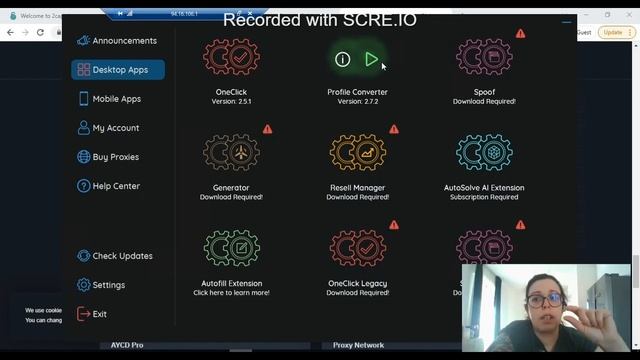Click the My Account person icon
This screenshot has width=640, height=360.
pyautogui.click(x=83, y=128)
